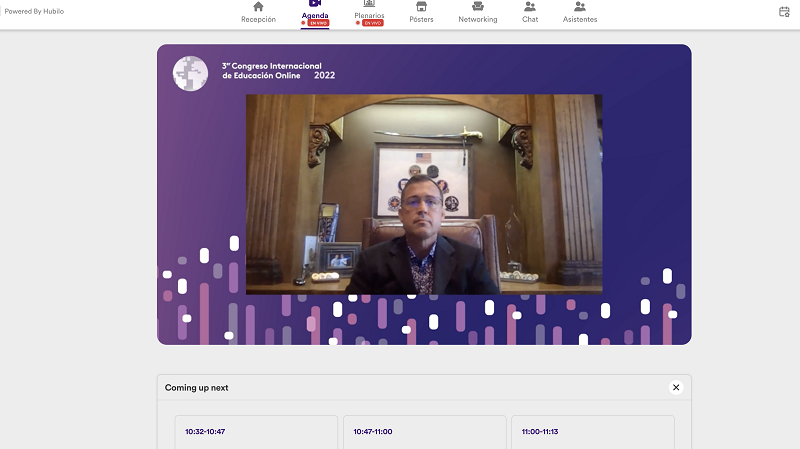Select the Agenda camera icon

pyautogui.click(x=315, y=3)
